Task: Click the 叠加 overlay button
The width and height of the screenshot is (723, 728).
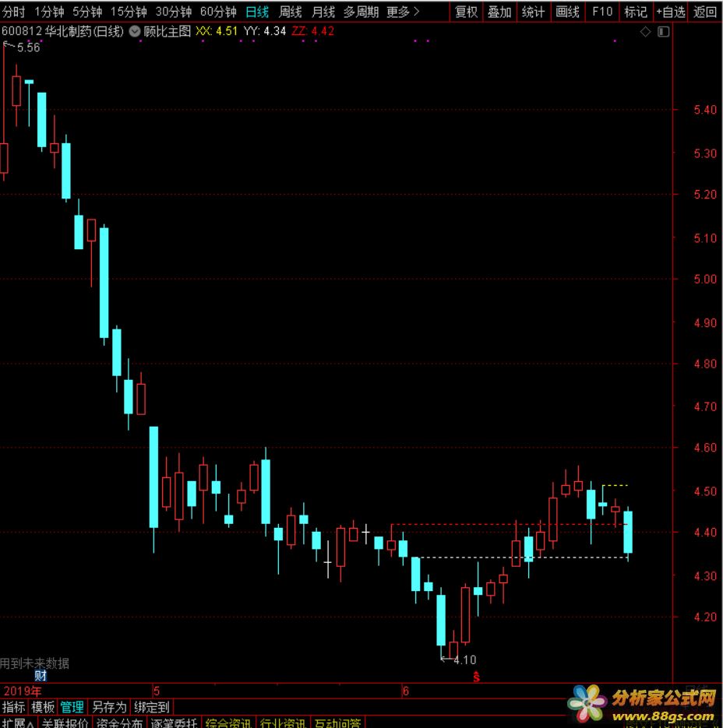Action: (x=499, y=12)
